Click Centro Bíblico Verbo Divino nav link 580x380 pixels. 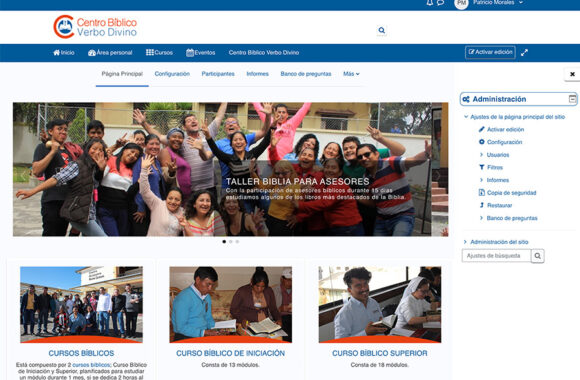(x=264, y=53)
